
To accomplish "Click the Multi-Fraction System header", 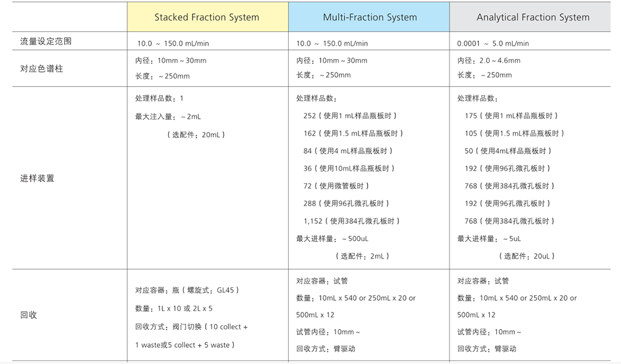I will pos(370,17).
